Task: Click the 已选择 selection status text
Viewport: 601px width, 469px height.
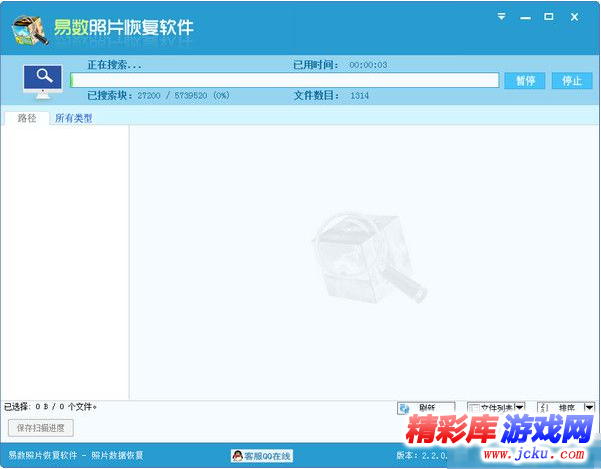Action: pos(50,407)
